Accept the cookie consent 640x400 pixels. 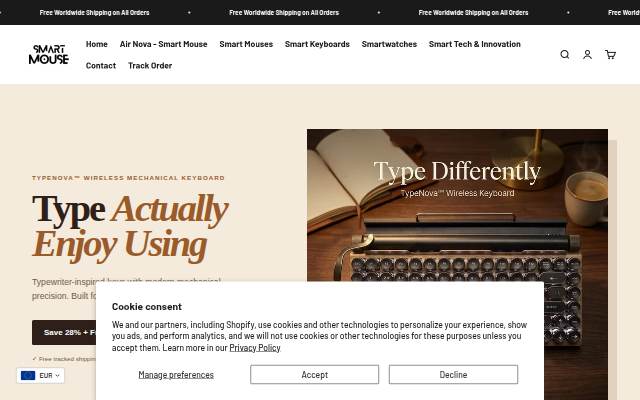[x=314, y=374]
